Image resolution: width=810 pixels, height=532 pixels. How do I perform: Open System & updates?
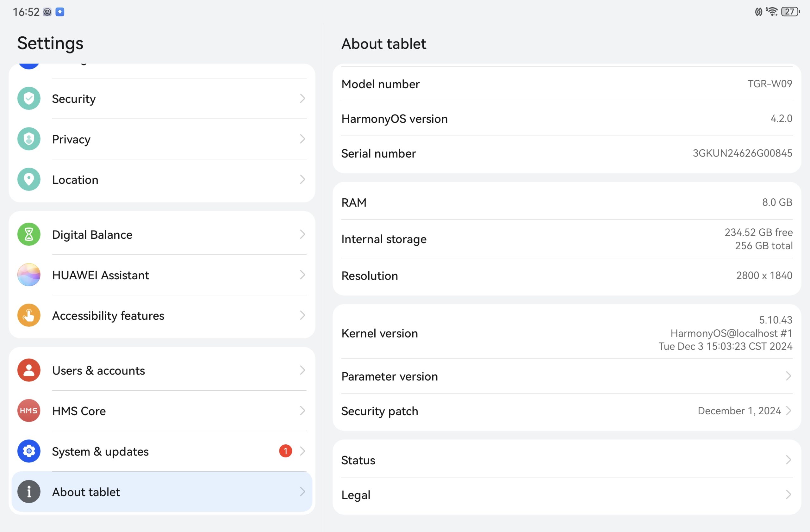(x=162, y=451)
